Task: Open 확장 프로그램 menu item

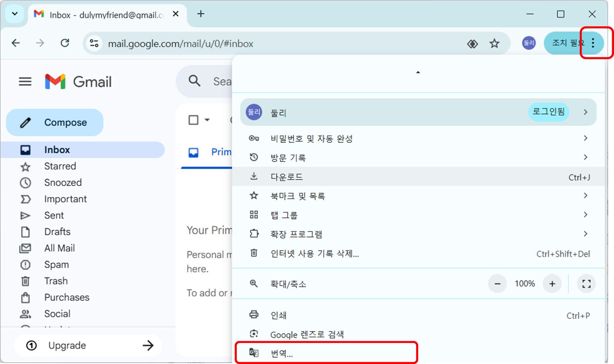Action: point(418,234)
